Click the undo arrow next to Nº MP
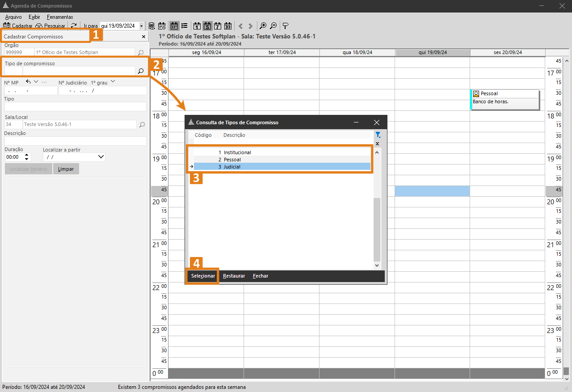 [29, 82]
